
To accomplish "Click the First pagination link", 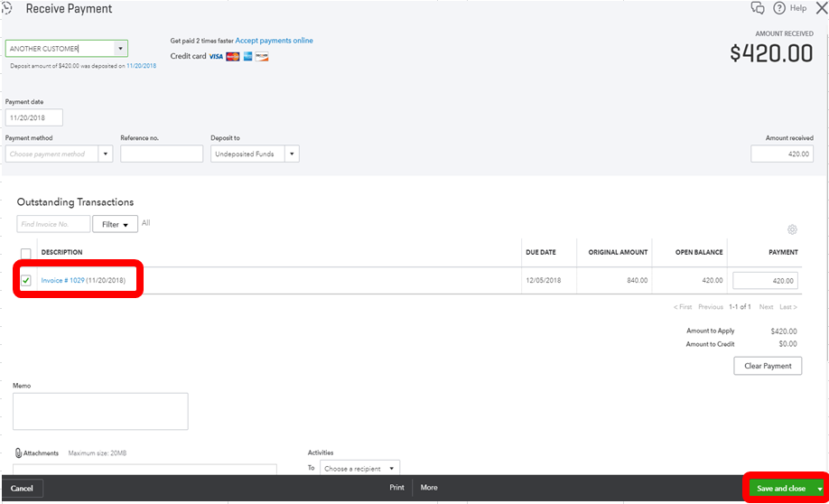I will (683, 307).
